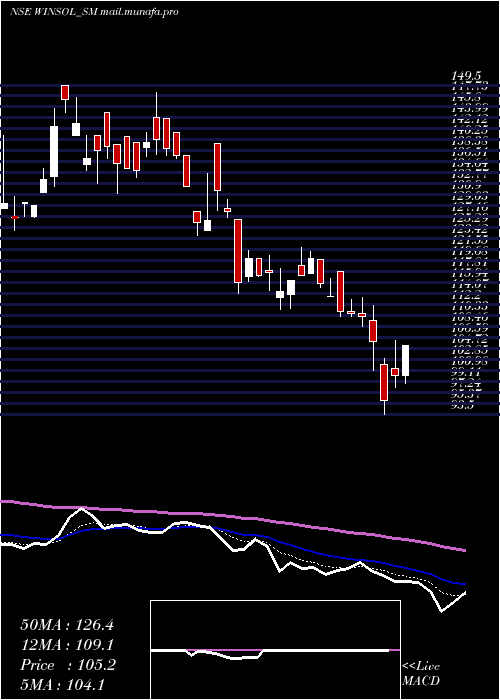Click the 5MA : 104.1 value

pos(62,684)
